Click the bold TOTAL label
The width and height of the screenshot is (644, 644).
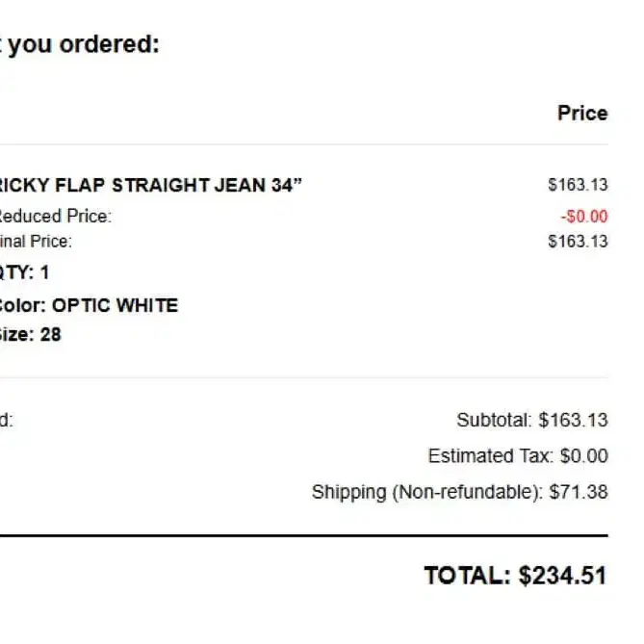pos(466,576)
